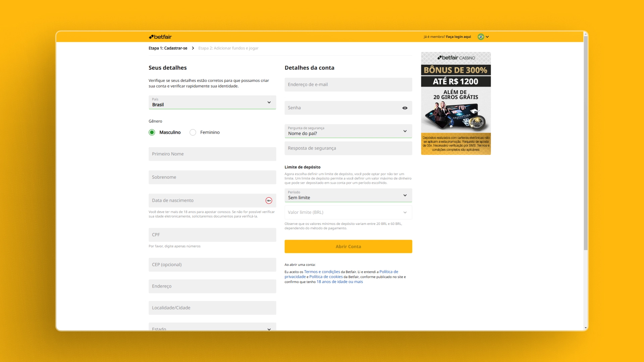Select the Masculino radio button
The width and height of the screenshot is (644, 362).
pos(152,132)
